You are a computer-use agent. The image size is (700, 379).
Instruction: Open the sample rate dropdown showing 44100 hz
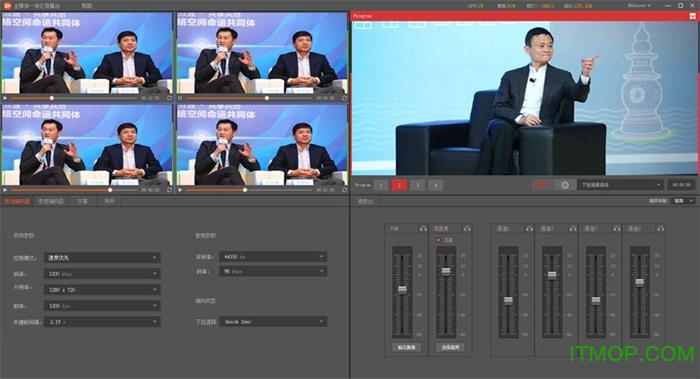[x=273, y=257]
